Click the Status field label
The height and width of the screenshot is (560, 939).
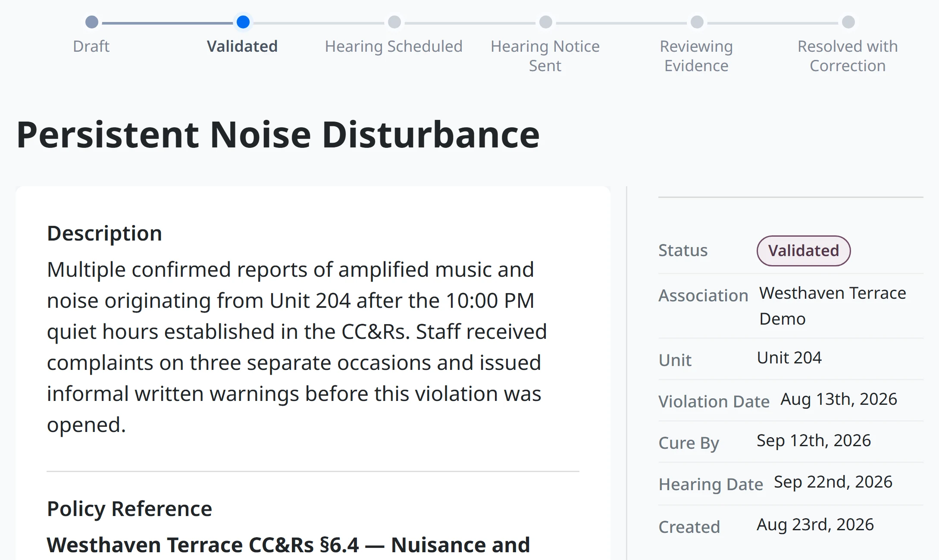[683, 250]
